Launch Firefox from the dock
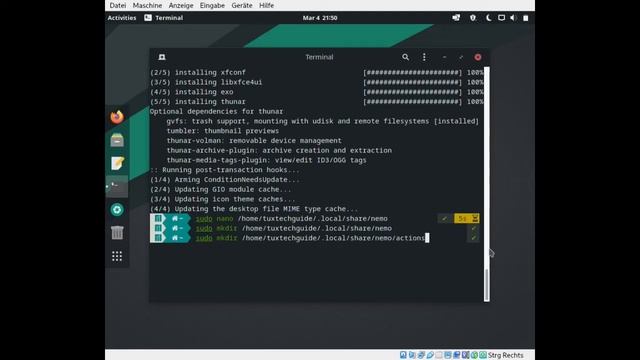Screen dimensions: 640x360 117,117
